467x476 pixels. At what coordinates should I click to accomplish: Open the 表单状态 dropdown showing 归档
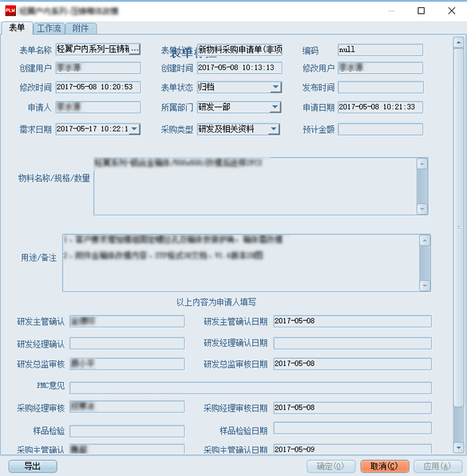[276, 88]
